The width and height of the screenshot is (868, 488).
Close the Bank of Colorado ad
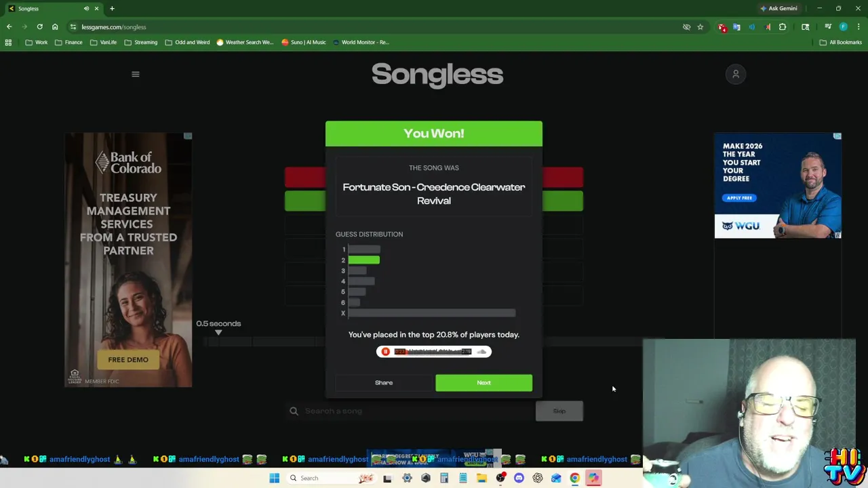(x=188, y=136)
